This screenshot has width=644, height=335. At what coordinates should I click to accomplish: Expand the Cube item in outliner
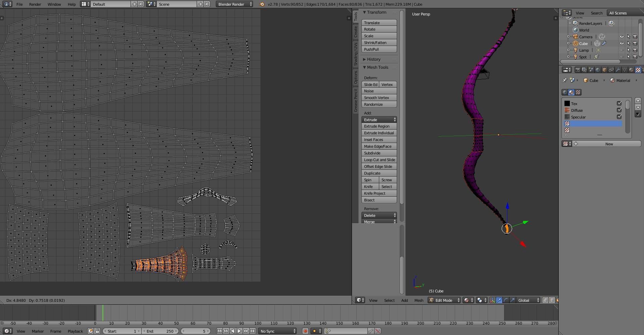[568, 43]
